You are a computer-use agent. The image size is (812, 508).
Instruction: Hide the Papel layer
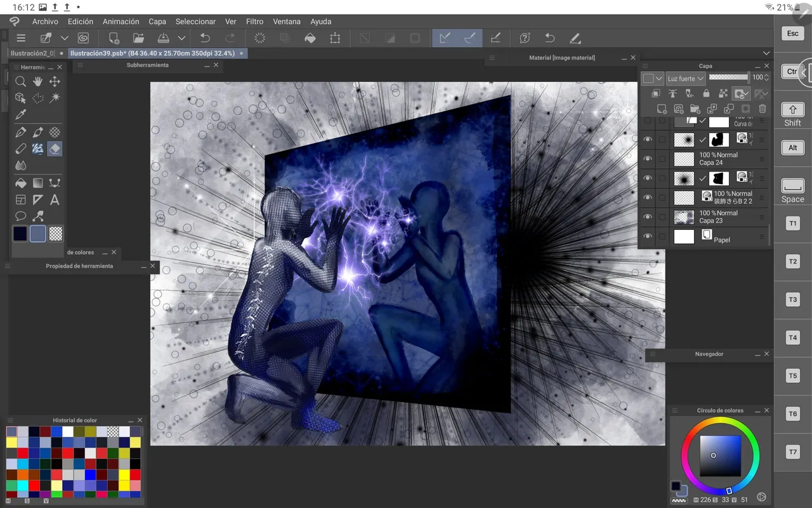648,237
